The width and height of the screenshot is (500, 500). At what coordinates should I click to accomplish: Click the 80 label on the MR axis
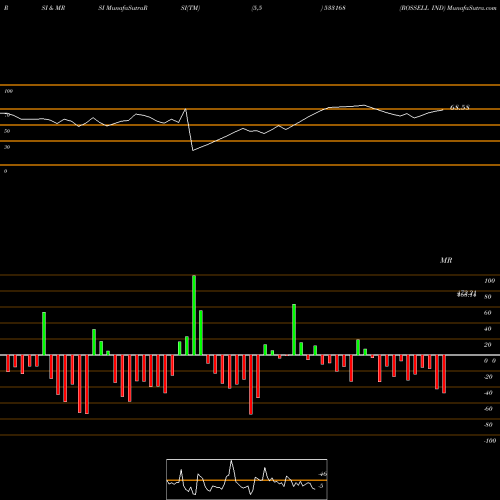click(488, 297)
